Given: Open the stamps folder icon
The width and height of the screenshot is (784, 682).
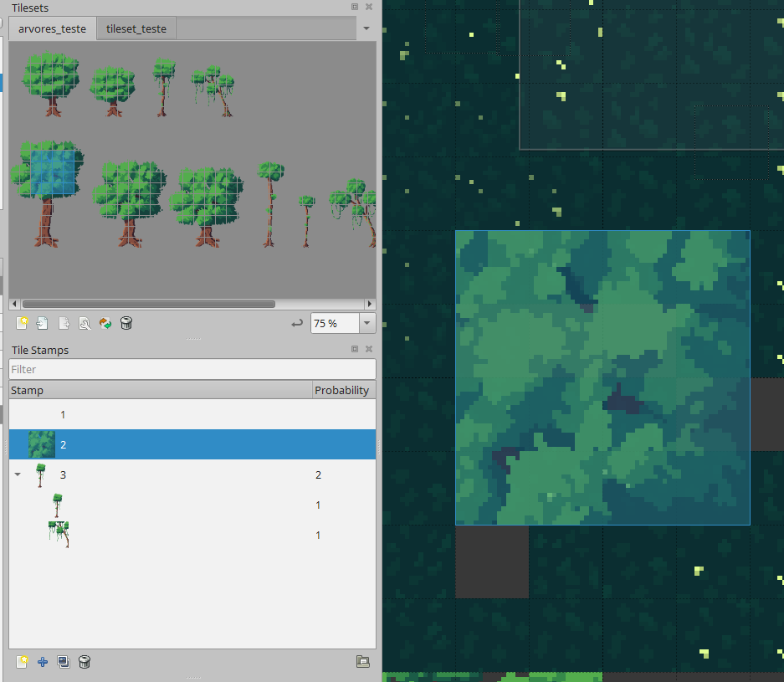Looking at the screenshot, I should point(362,662).
